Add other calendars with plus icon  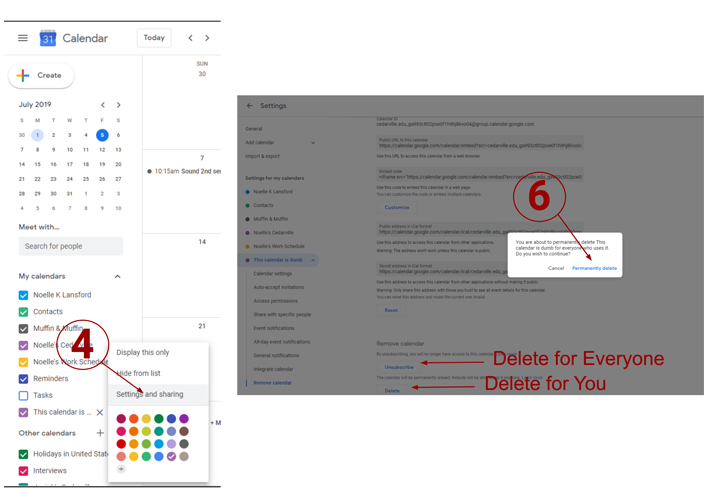(100, 433)
